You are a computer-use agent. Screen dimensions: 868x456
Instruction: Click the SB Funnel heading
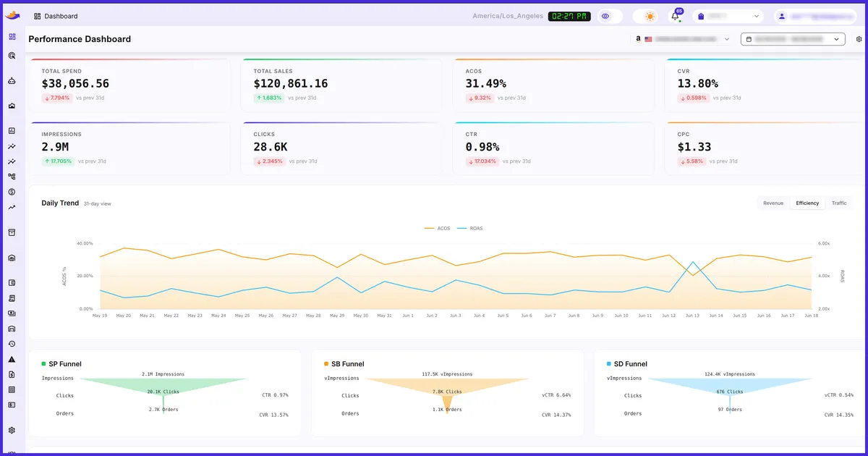point(348,364)
